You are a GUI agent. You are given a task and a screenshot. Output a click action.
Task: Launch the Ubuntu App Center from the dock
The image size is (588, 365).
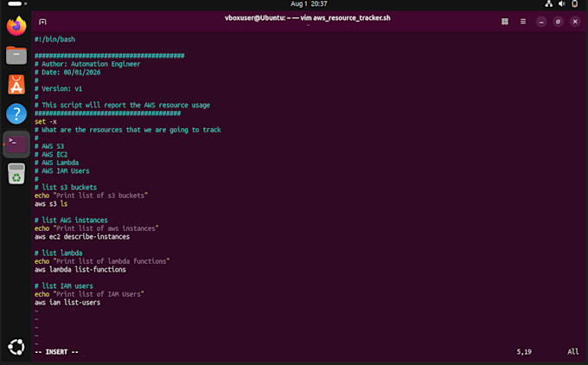(16, 85)
